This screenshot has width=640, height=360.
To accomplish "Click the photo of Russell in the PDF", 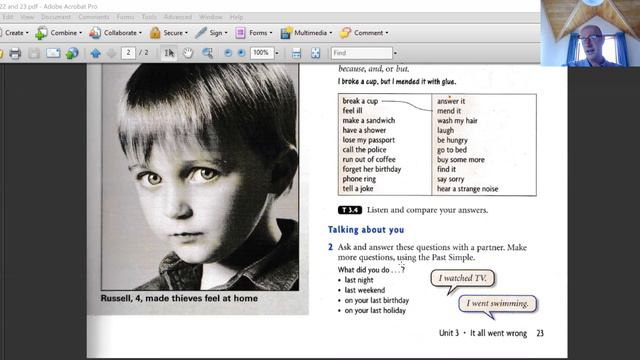I will tap(200, 177).
